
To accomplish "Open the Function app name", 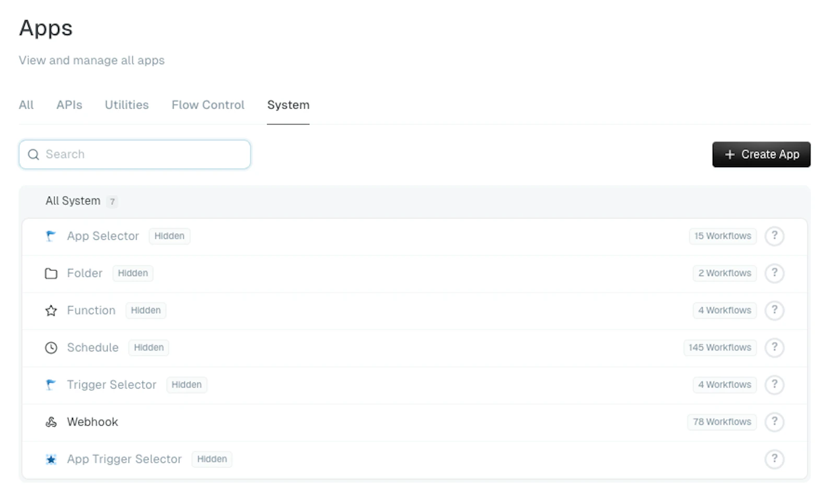I will pyautogui.click(x=91, y=310).
